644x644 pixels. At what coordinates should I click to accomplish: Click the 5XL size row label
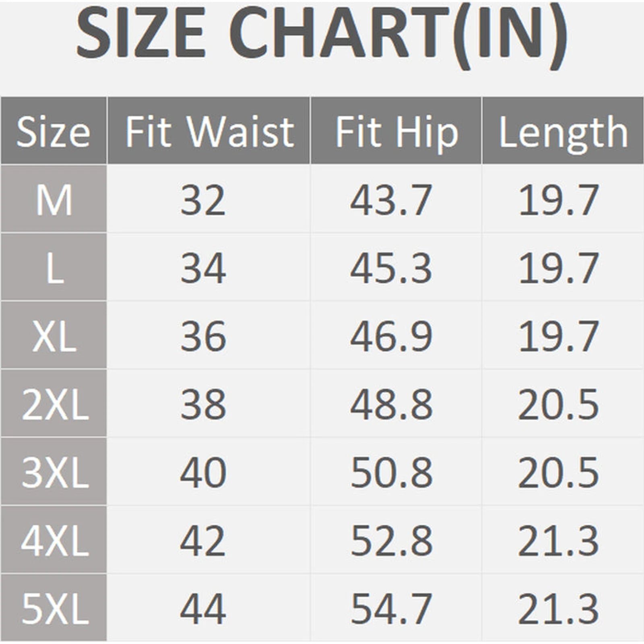click(x=54, y=608)
